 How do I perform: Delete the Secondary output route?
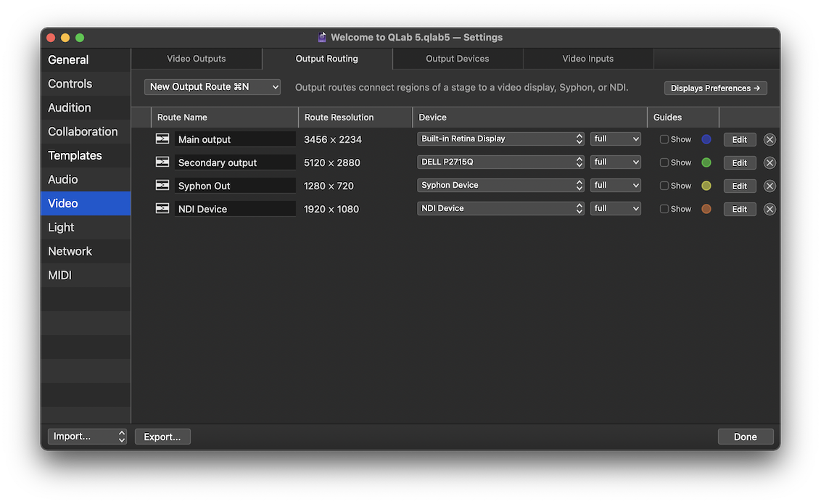tap(770, 162)
